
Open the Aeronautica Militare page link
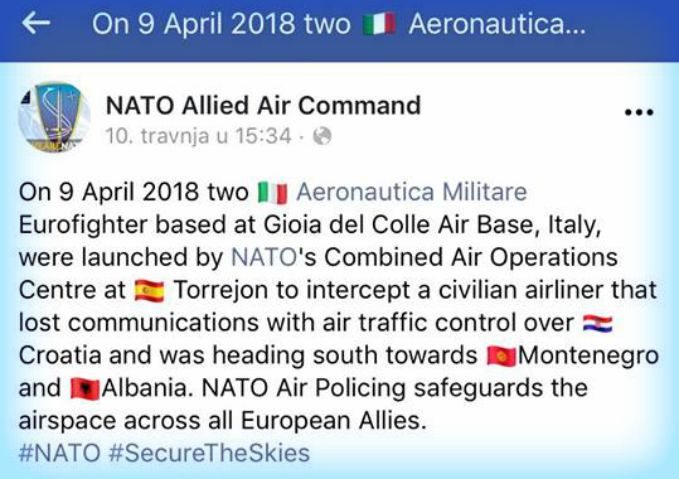point(411,192)
